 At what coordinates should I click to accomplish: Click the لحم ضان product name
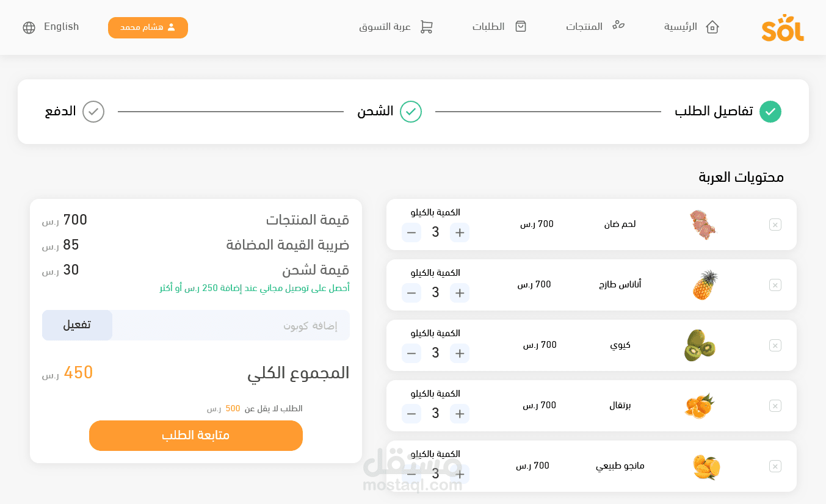point(620,224)
